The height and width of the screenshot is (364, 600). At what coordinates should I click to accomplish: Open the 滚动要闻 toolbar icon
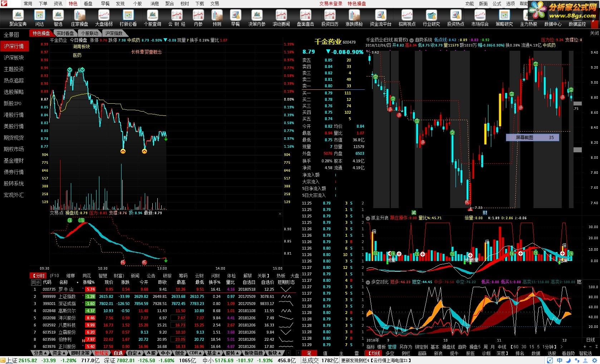281,18
